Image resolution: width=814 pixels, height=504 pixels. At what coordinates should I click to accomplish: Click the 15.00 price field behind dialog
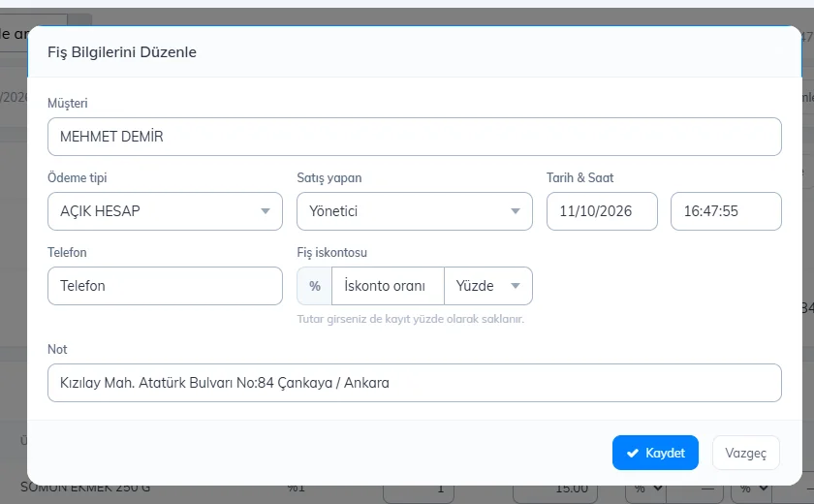[555, 488]
